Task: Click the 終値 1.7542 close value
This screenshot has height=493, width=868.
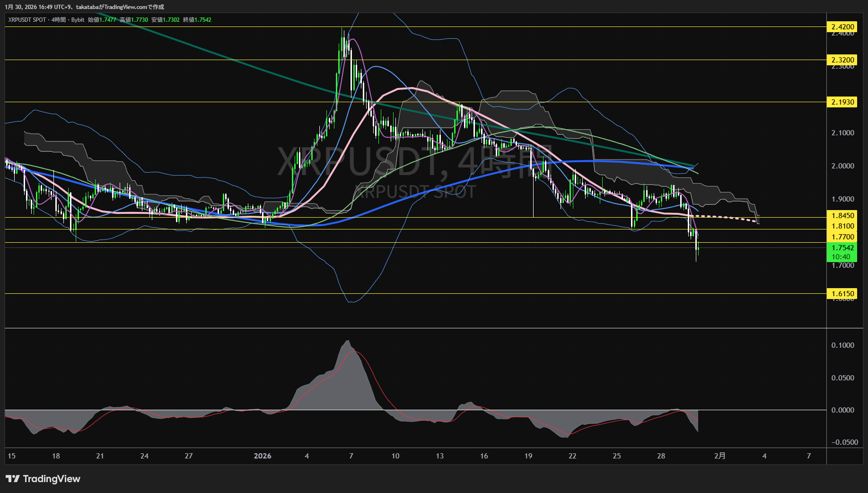Action: tap(197, 20)
